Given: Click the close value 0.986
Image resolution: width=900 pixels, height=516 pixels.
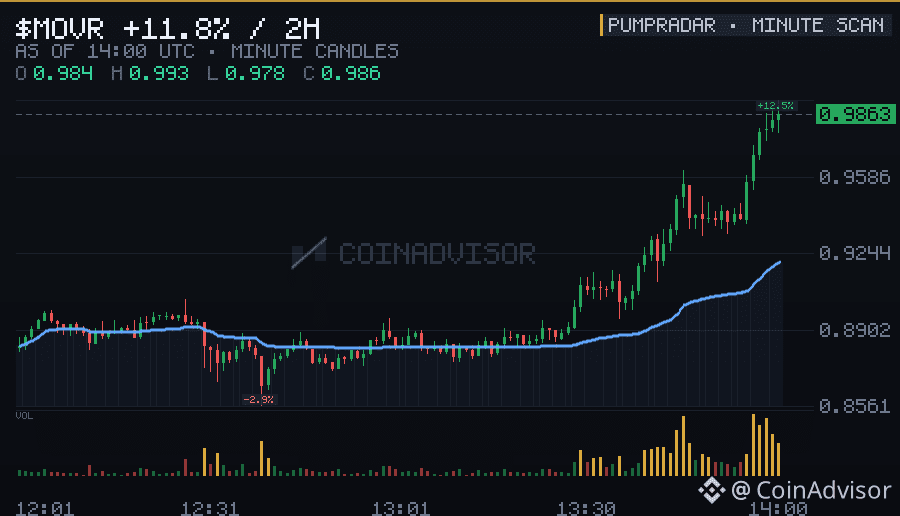Looking at the screenshot, I should point(351,73).
